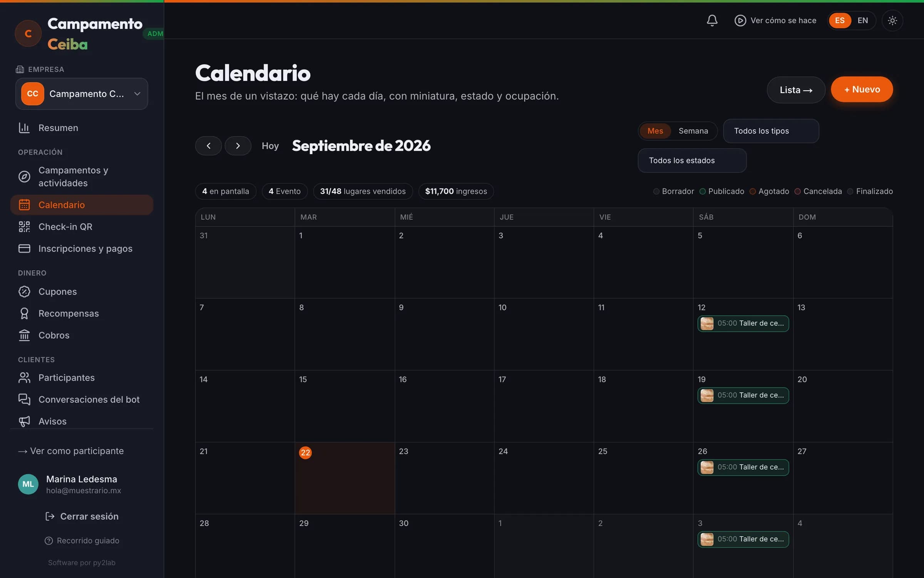The width and height of the screenshot is (924, 578).
Task: Click the Avisos megaphone icon
Action: [x=24, y=421]
